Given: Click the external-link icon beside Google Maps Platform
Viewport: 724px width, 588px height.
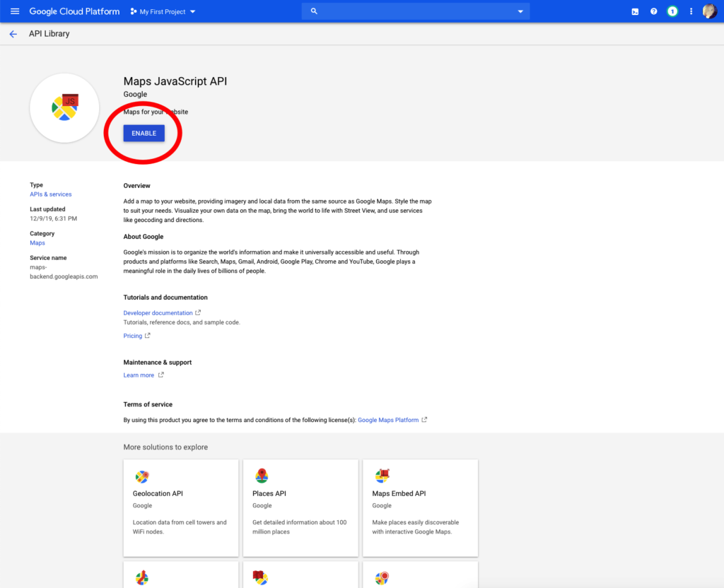Looking at the screenshot, I should [x=424, y=420].
